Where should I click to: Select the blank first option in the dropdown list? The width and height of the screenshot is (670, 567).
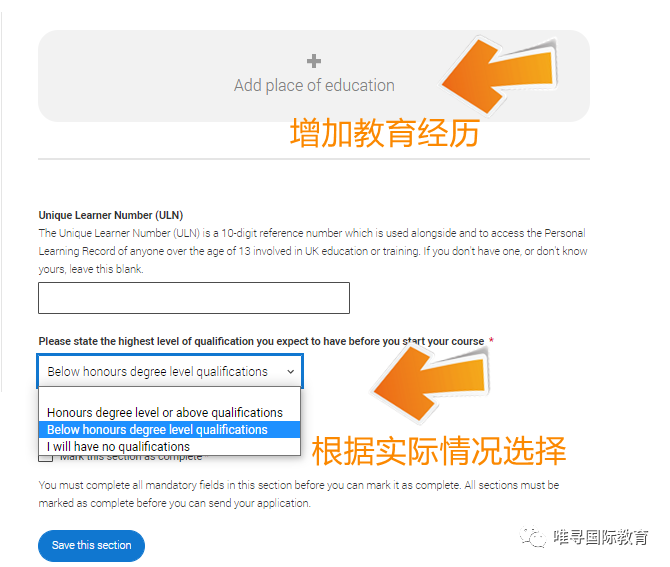coord(170,396)
